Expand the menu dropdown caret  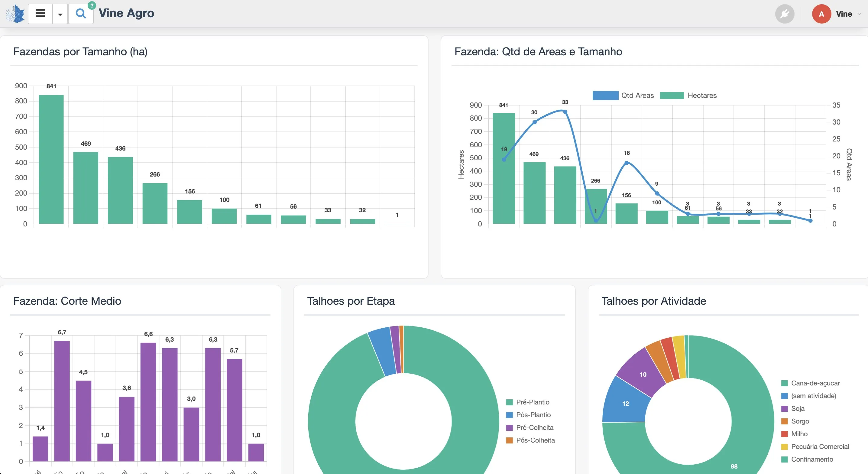60,14
